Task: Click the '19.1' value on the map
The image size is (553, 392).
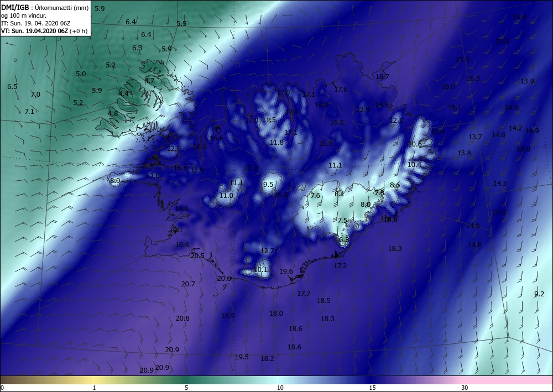Action: [176, 230]
